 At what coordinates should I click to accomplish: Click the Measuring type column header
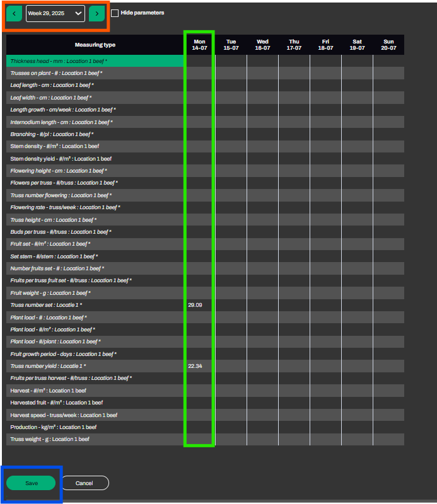pos(95,45)
